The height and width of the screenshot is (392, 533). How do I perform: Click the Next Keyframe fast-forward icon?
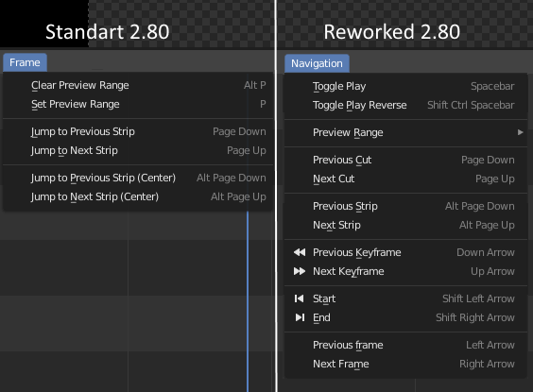[300, 271]
